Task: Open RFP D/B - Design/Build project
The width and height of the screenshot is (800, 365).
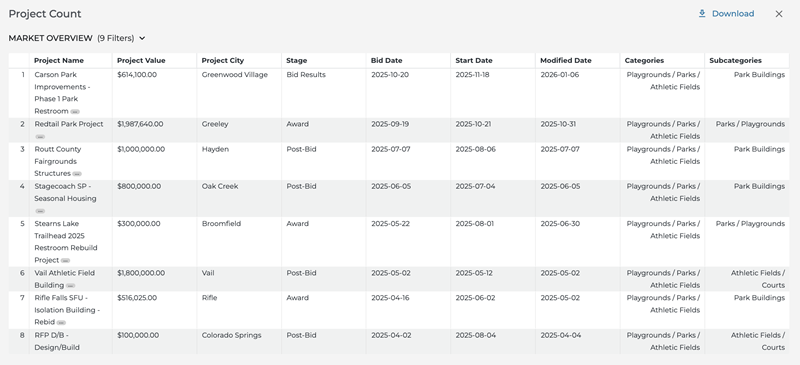Action: [x=57, y=342]
